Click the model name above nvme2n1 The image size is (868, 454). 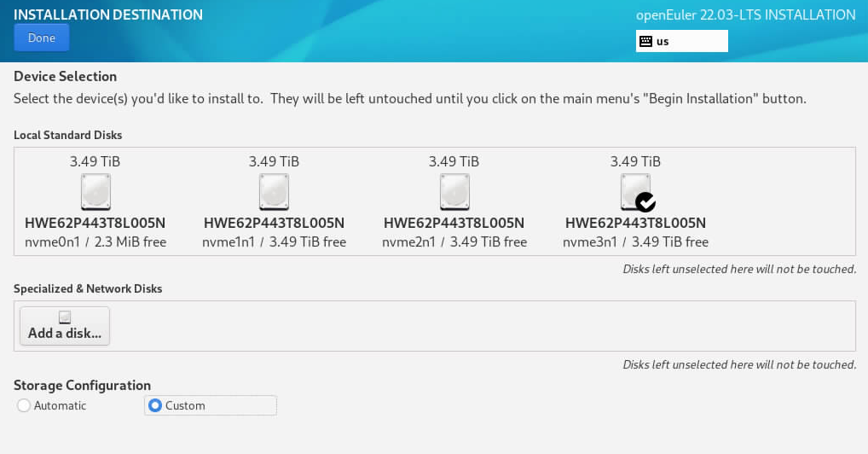pos(454,223)
